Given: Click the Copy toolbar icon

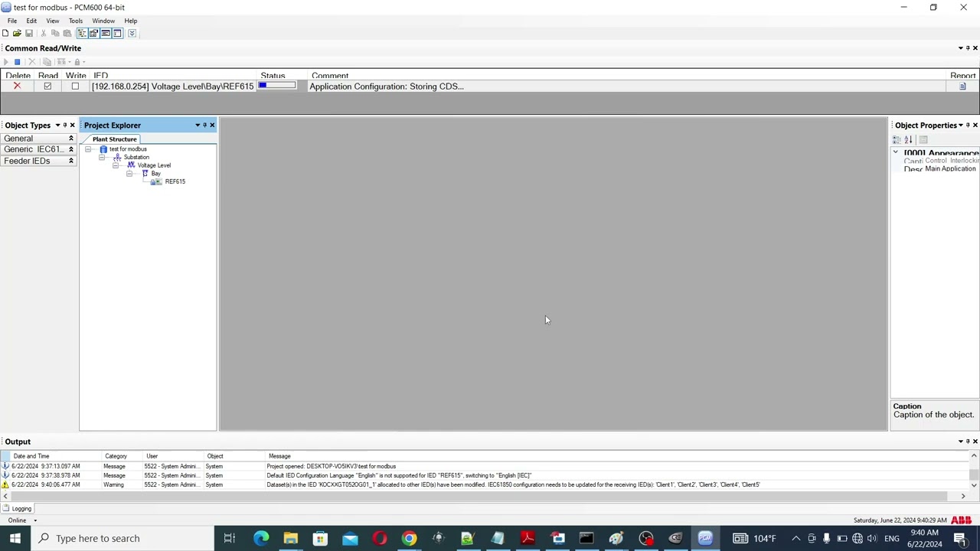Looking at the screenshot, I should tap(55, 33).
